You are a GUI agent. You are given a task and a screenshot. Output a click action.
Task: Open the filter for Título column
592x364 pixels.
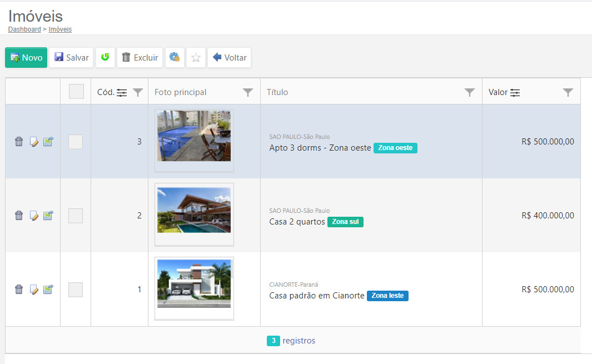[470, 92]
